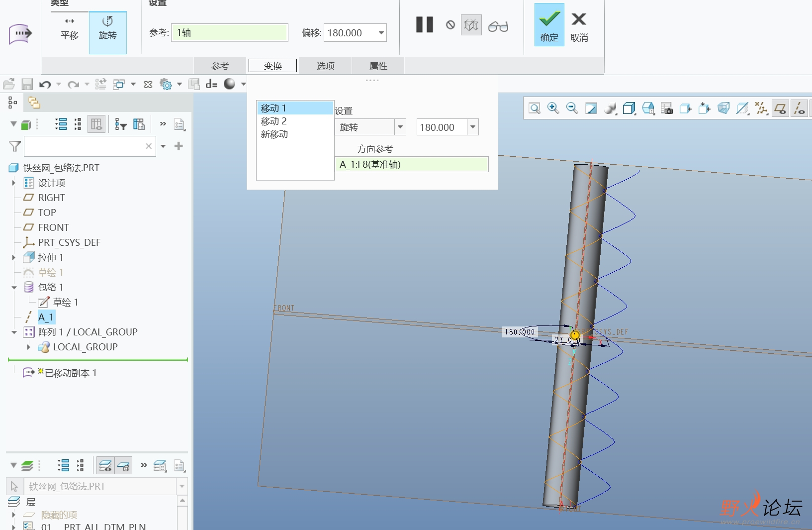812x530 pixels.
Task: Switch to the folder browser tab icon
Action: pos(34,103)
